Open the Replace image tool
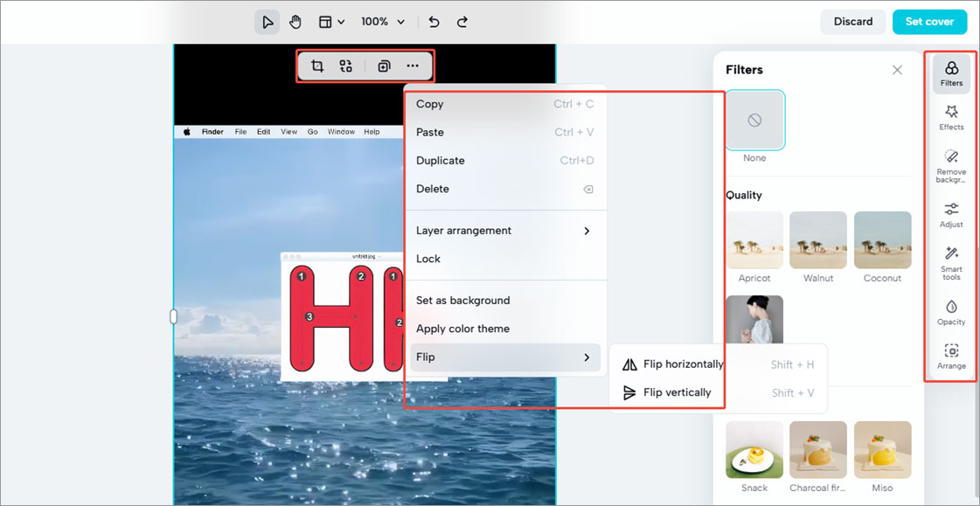Viewport: 980px width, 506px height. tap(345, 66)
